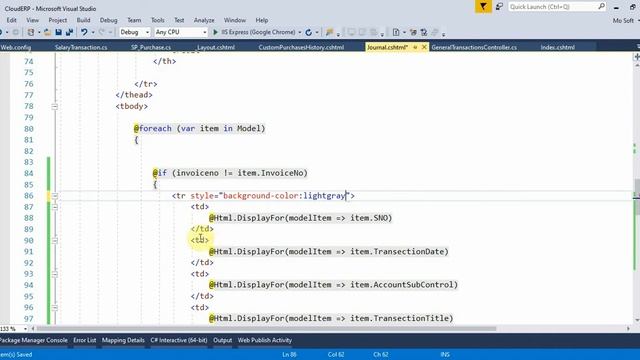640x360 pixels.
Task: Click 'item.AccountSubControl' on line 94
Action: click(x=402, y=285)
